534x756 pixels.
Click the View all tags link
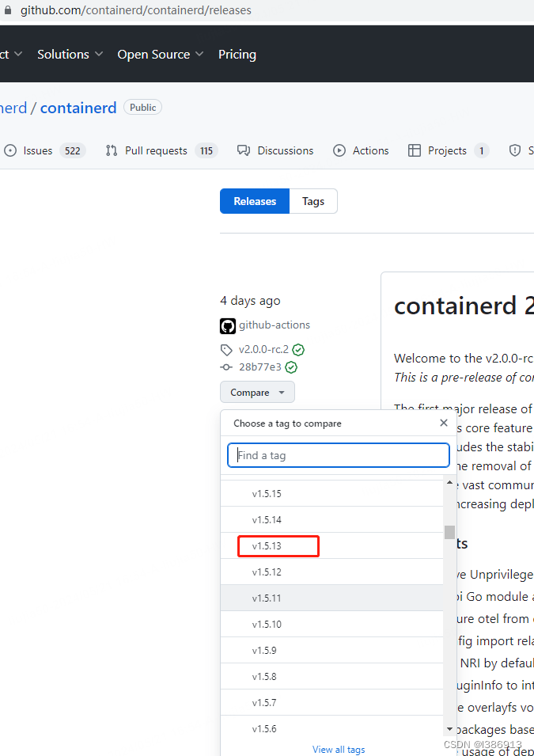point(339,749)
